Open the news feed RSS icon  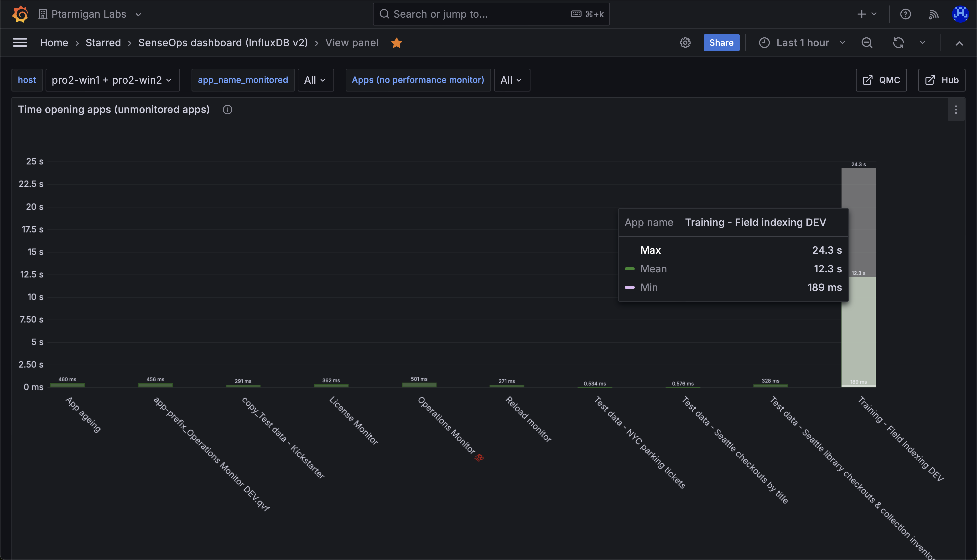click(934, 14)
